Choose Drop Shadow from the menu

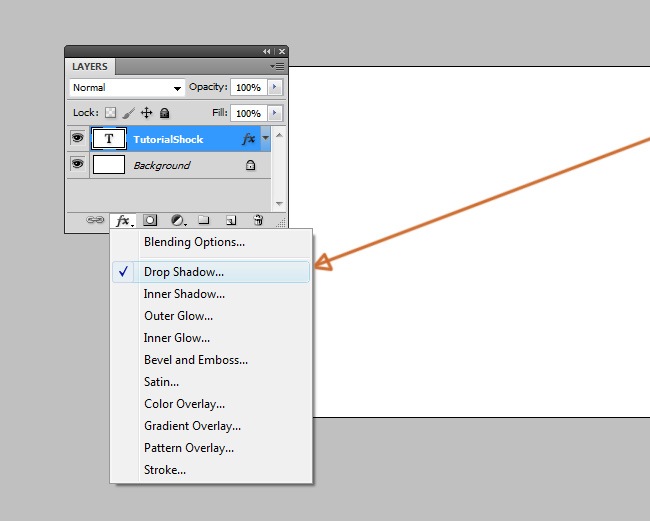tap(184, 272)
